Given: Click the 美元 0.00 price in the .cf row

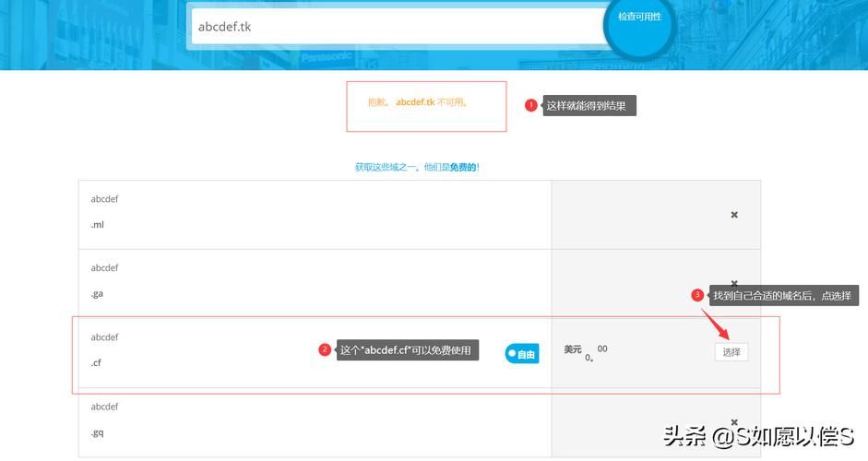Looking at the screenshot, I should pos(586,351).
